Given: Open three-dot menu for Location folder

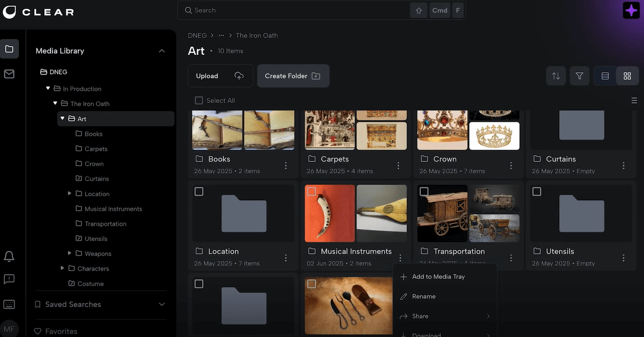Looking at the screenshot, I should (x=286, y=258).
